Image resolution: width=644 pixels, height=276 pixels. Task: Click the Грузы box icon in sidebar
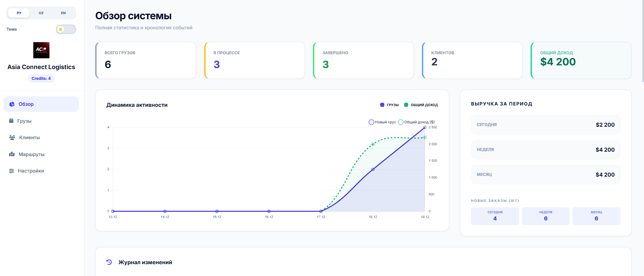click(11, 121)
